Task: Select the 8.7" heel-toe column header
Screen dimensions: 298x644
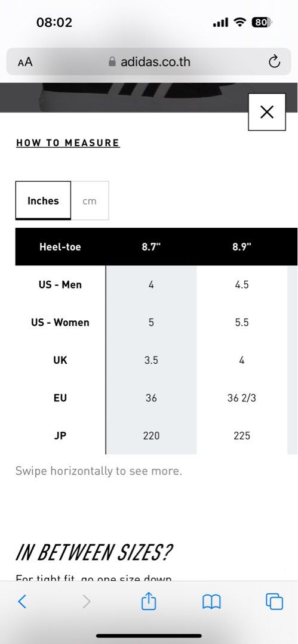Action: point(151,247)
